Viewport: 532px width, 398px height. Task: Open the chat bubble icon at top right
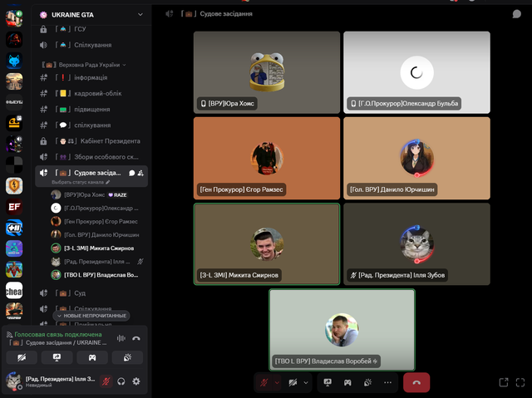(x=516, y=14)
